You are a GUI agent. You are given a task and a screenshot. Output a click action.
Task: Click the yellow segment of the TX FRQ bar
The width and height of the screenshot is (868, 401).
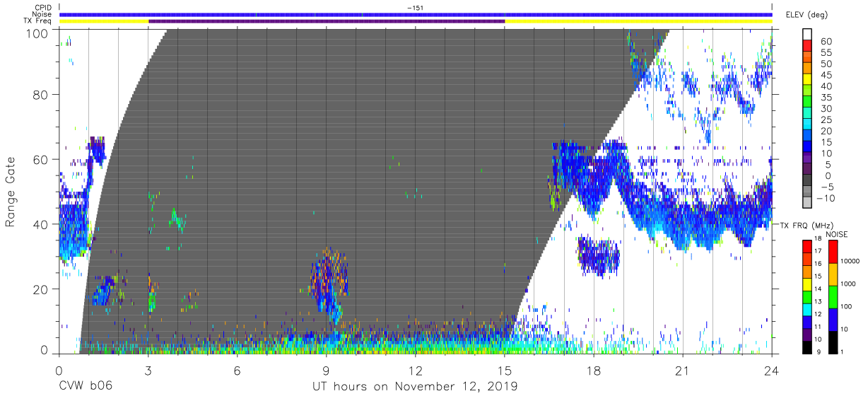click(807, 284)
